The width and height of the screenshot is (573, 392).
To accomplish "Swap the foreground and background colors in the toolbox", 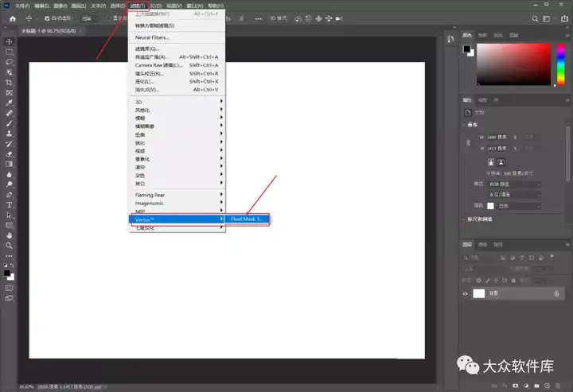I will click(12, 266).
